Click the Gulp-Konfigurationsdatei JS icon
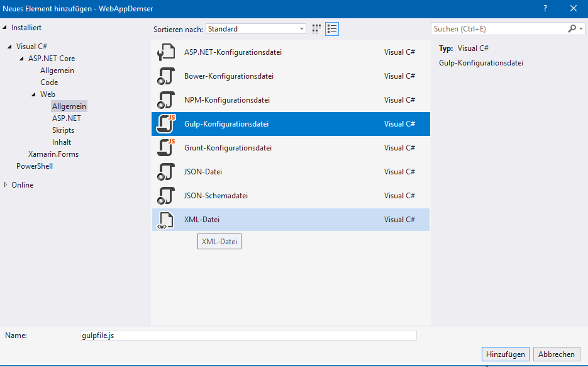 pos(166,124)
